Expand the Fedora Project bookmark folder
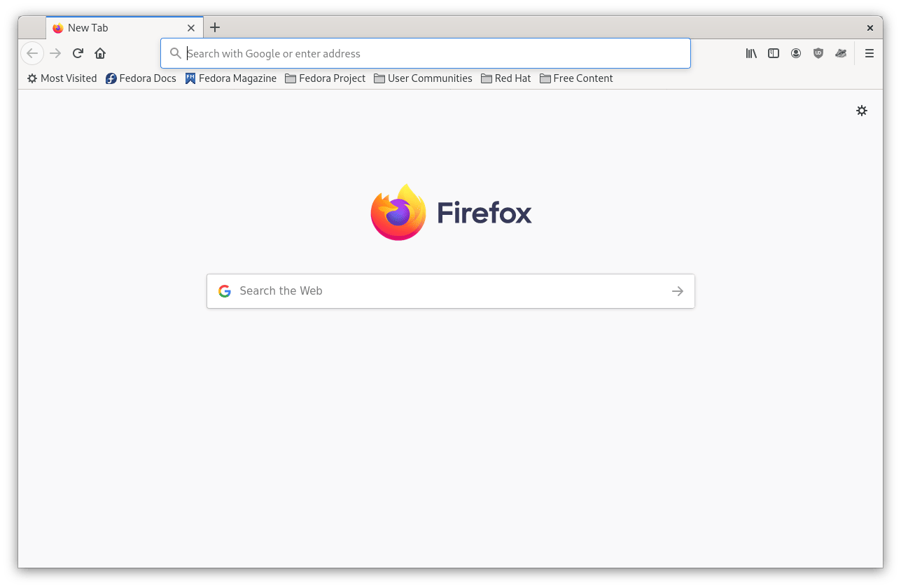This screenshot has height=588, width=901. tap(326, 78)
